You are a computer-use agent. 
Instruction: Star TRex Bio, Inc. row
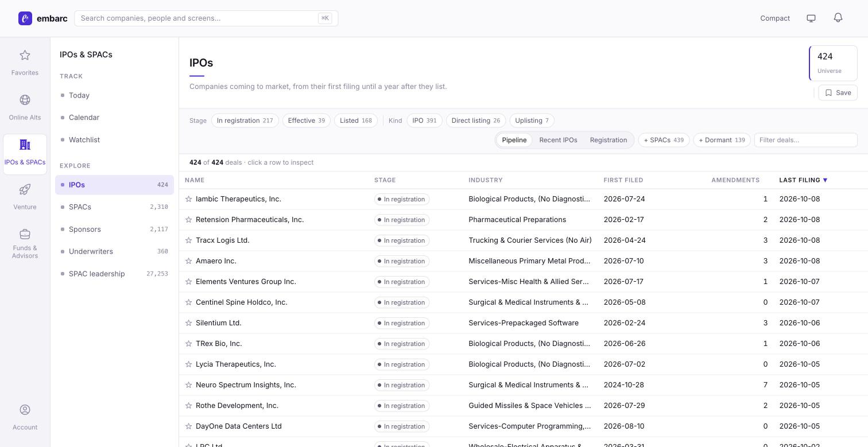188,344
